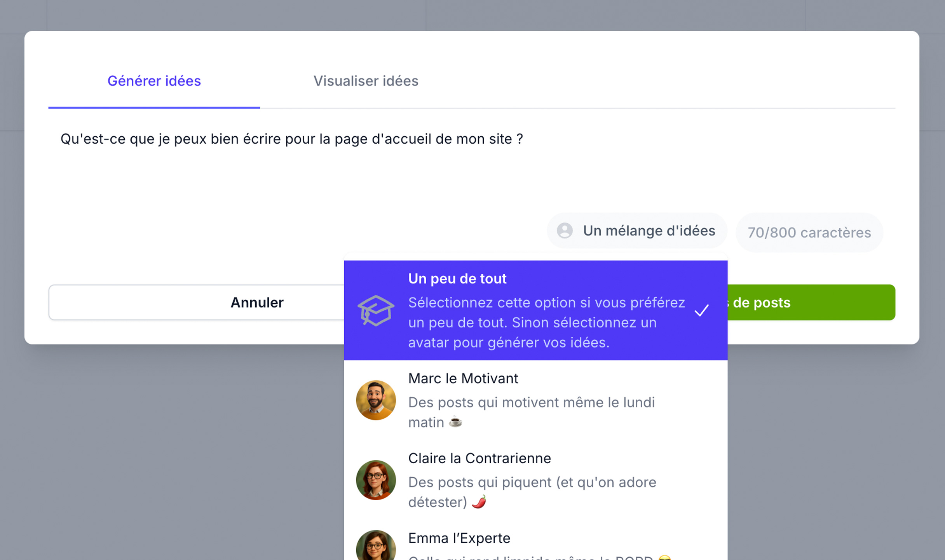The width and height of the screenshot is (945, 560).
Task: Open the Un mélange d'idées avatar dropdown
Action: [636, 231]
